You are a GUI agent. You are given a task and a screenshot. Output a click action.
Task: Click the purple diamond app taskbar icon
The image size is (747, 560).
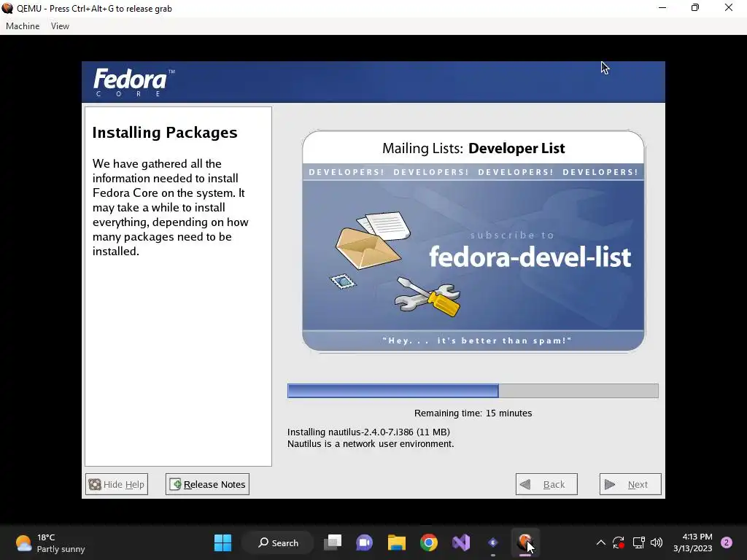pyautogui.click(x=493, y=542)
